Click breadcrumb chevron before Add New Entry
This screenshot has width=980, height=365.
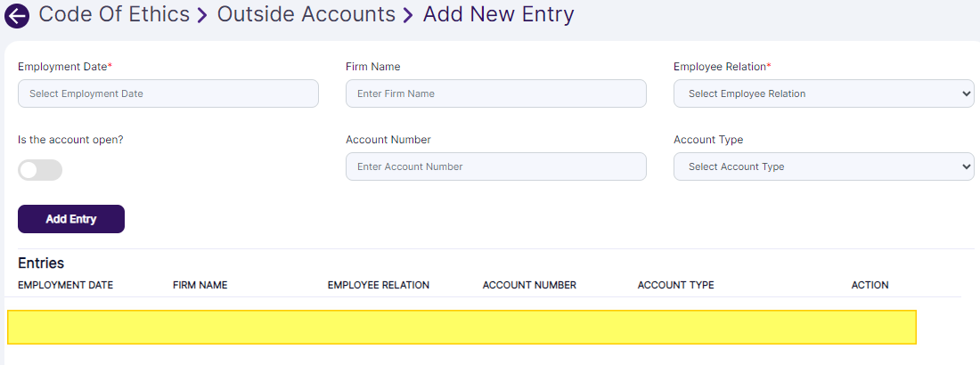[x=409, y=16]
